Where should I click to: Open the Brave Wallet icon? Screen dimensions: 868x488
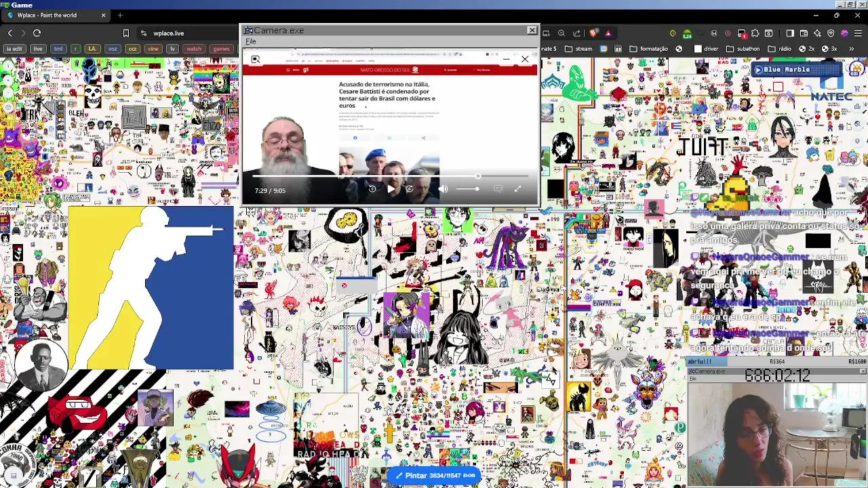point(804,33)
